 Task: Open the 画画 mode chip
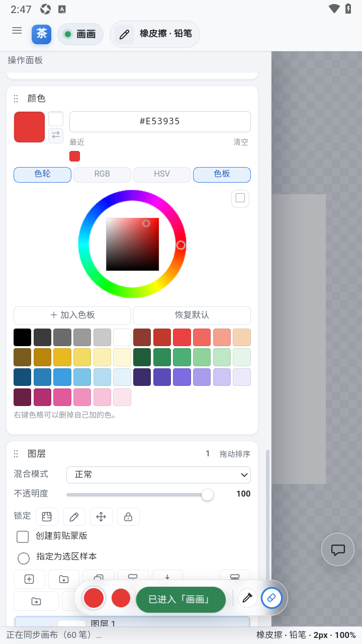coord(80,34)
